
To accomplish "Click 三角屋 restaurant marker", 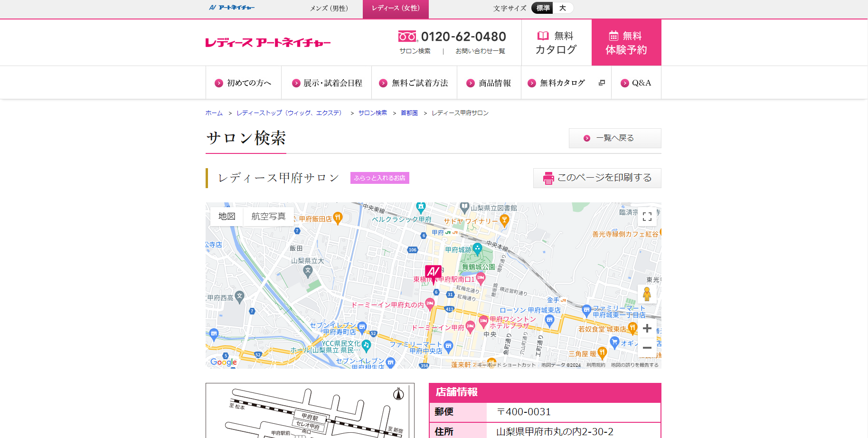I will pyautogui.click(x=602, y=352).
